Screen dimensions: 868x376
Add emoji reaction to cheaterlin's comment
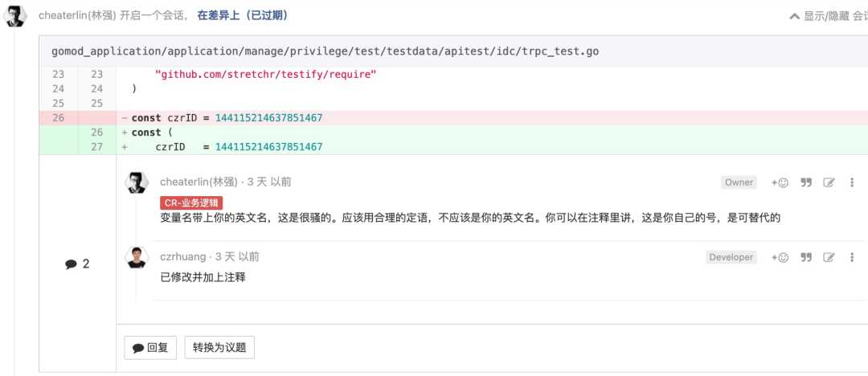pos(780,182)
